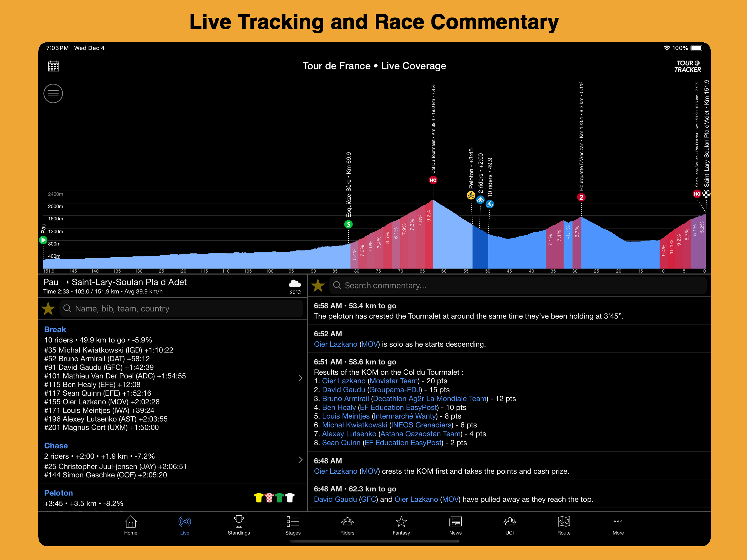Viewport: 747px width, 560px height.
Task: Toggle the commentary favorites star
Action: 318,286
